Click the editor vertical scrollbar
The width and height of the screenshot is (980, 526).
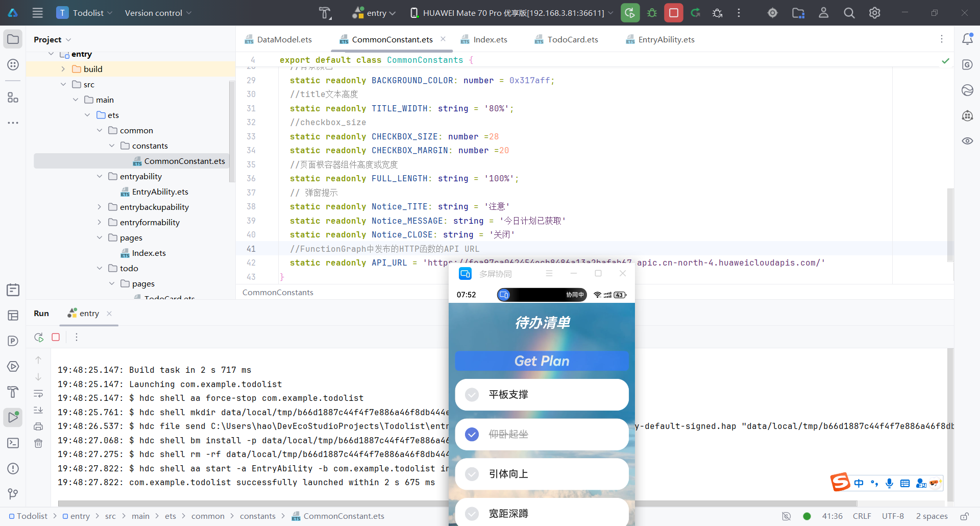950,225
